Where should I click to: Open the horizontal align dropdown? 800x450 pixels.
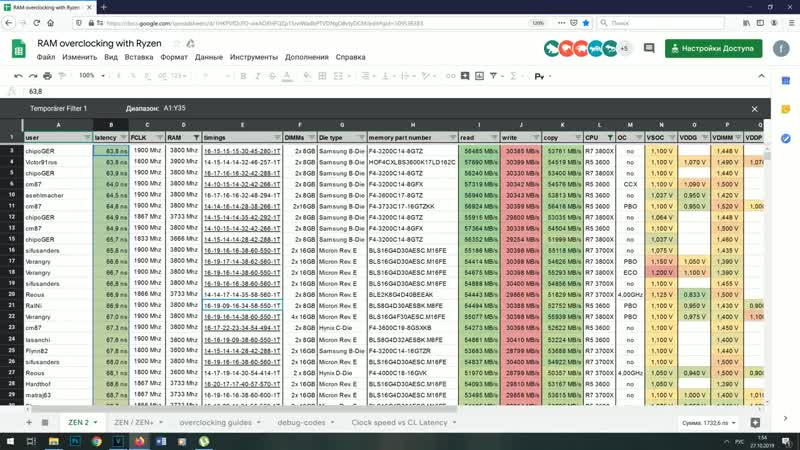click(x=367, y=76)
